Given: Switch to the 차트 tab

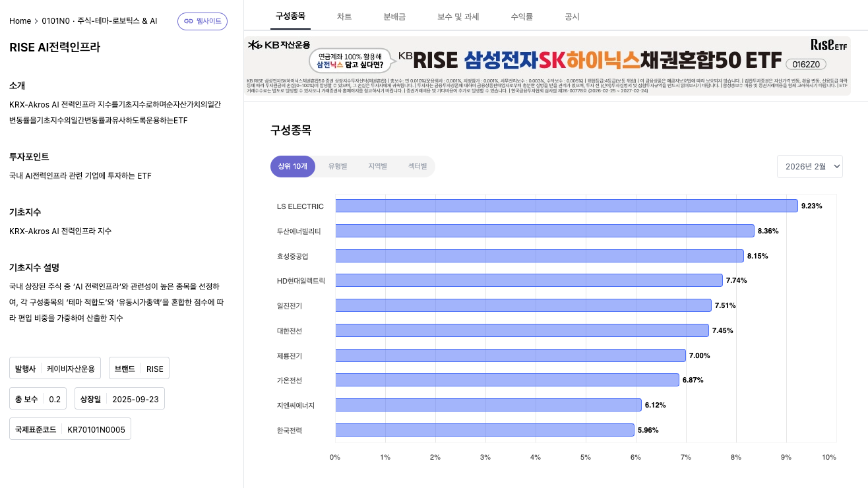Looking at the screenshot, I should click(344, 16).
